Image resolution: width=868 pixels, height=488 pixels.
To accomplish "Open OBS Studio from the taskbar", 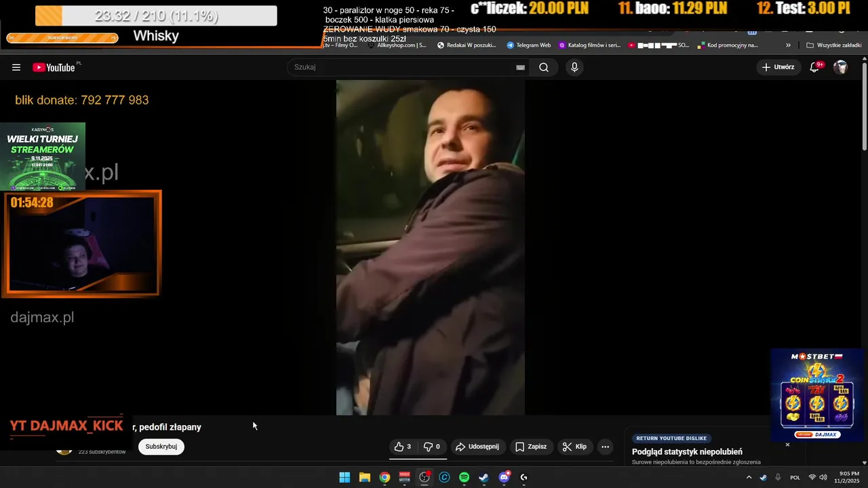I will pyautogui.click(x=425, y=477).
